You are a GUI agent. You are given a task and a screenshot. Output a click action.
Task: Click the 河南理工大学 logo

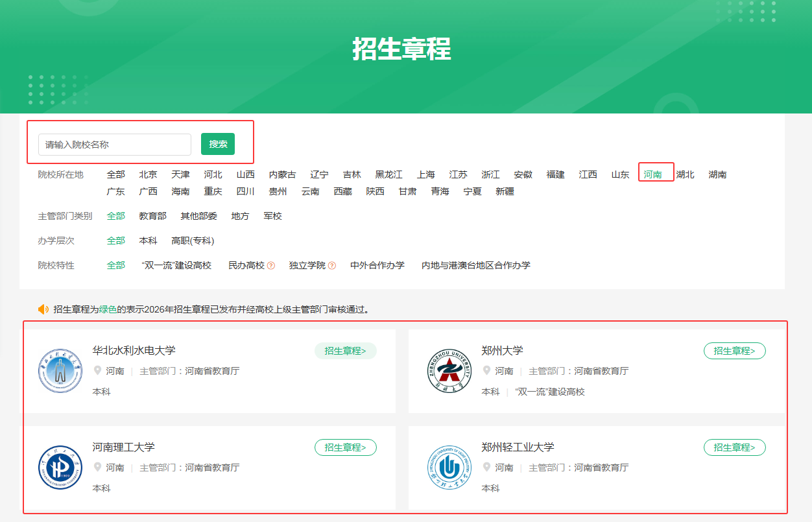click(60, 467)
